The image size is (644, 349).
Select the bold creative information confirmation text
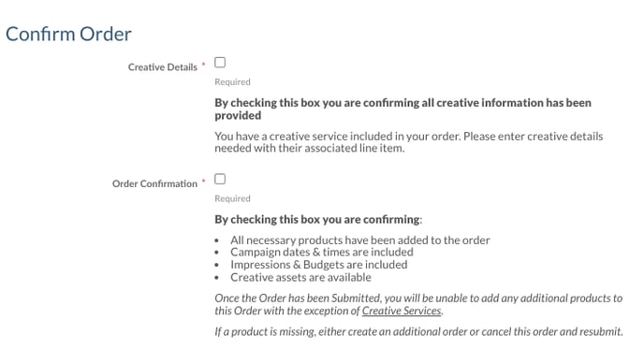(402, 109)
